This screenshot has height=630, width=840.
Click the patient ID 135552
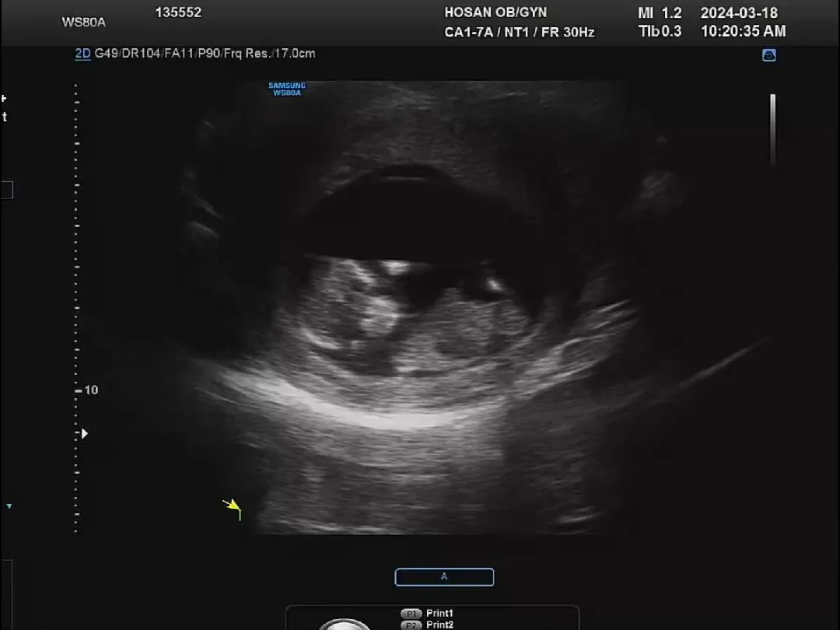coord(178,12)
